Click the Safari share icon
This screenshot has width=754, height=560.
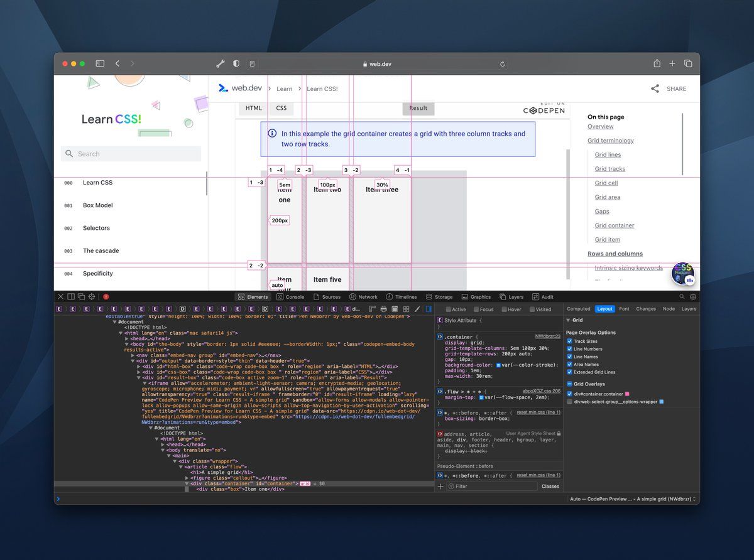tap(657, 63)
